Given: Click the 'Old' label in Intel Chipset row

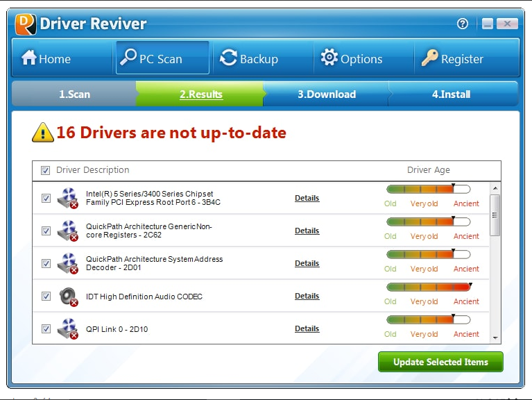Looking at the screenshot, I should [391, 203].
